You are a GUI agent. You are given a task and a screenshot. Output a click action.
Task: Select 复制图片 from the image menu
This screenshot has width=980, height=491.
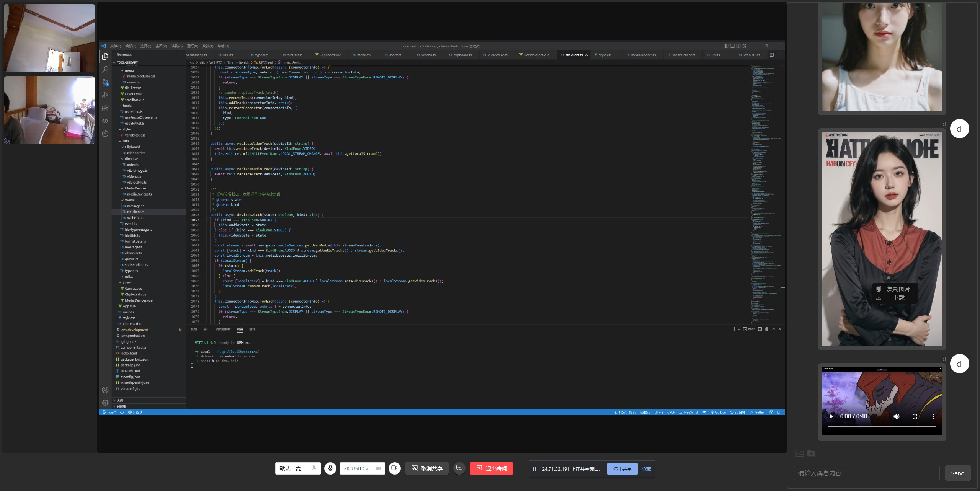pyautogui.click(x=898, y=289)
